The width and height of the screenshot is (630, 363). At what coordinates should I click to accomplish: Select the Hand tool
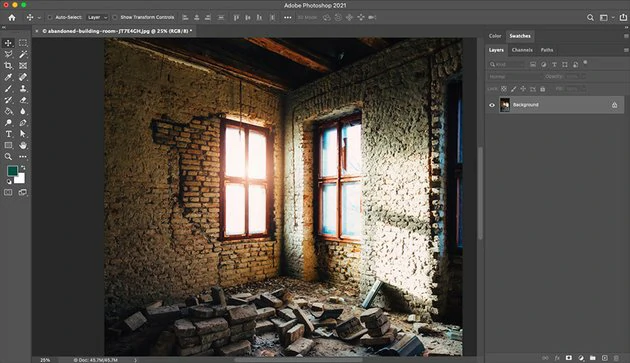(23, 145)
